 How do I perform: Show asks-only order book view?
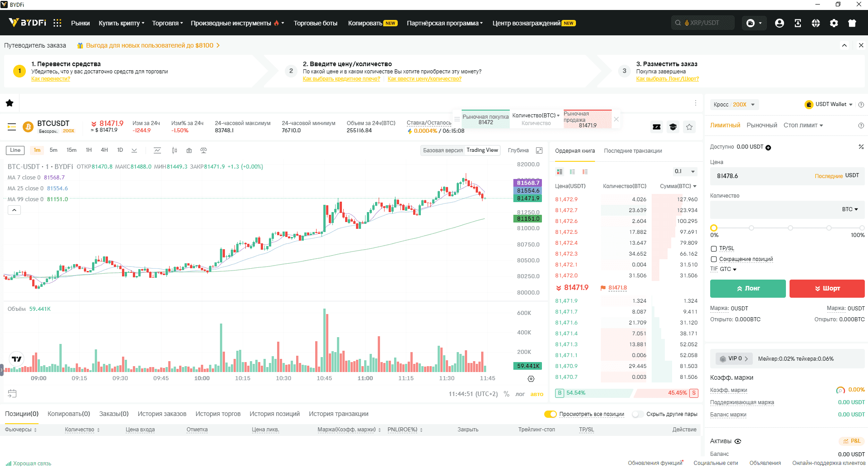click(585, 172)
